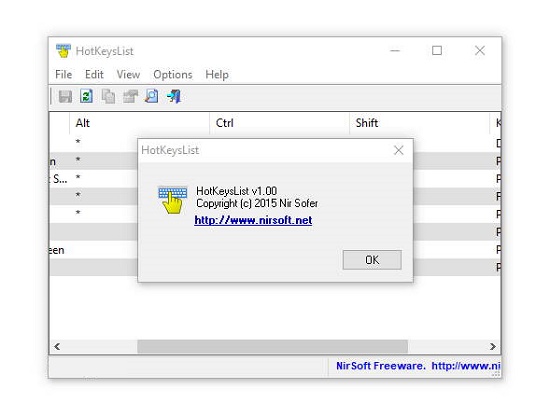Screen dimensions: 550x417
Task: Click the NirSoft Freeware status bar link
Action: pyautogui.click(x=418, y=366)
